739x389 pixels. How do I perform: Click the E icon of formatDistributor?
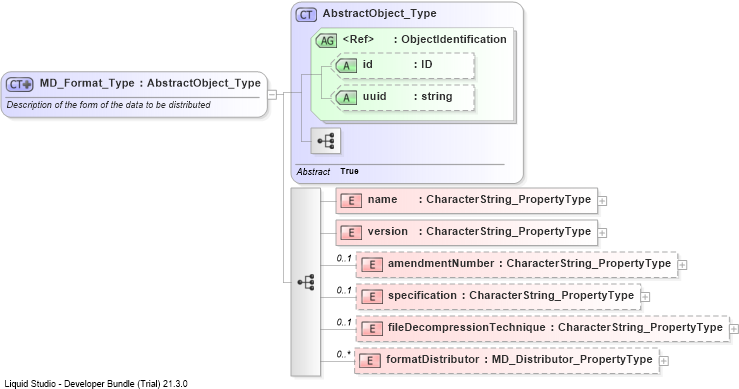[370, 361]
